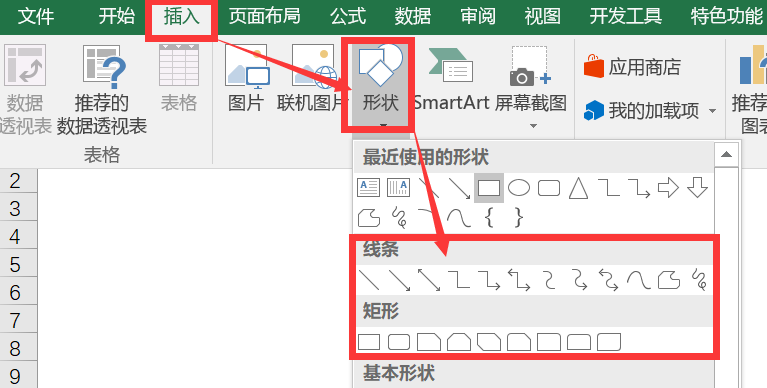Select freeform shape in 线条 section
Screen dimensions: 767x388
pos(669,280)
